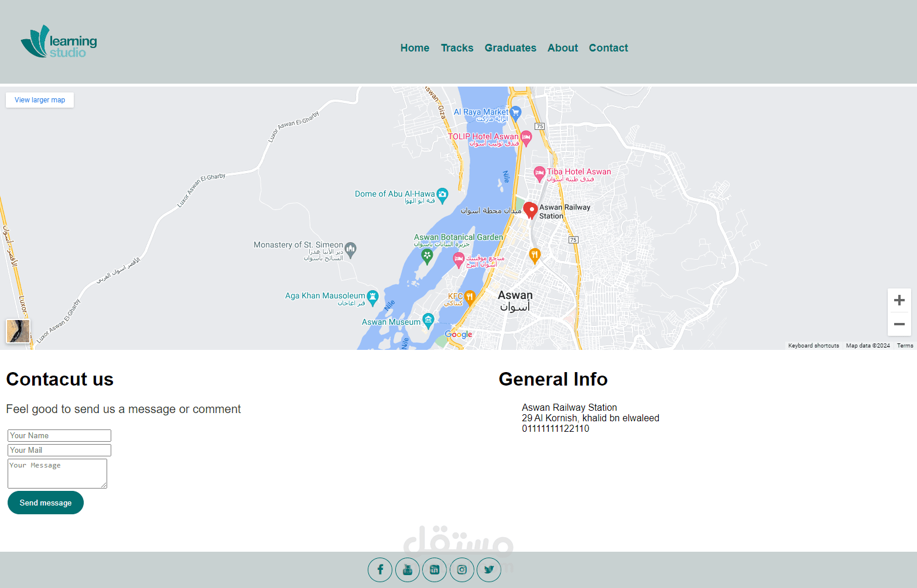Open the Graduates page
The width and height of the screenshot is (917, 588).
511,48
